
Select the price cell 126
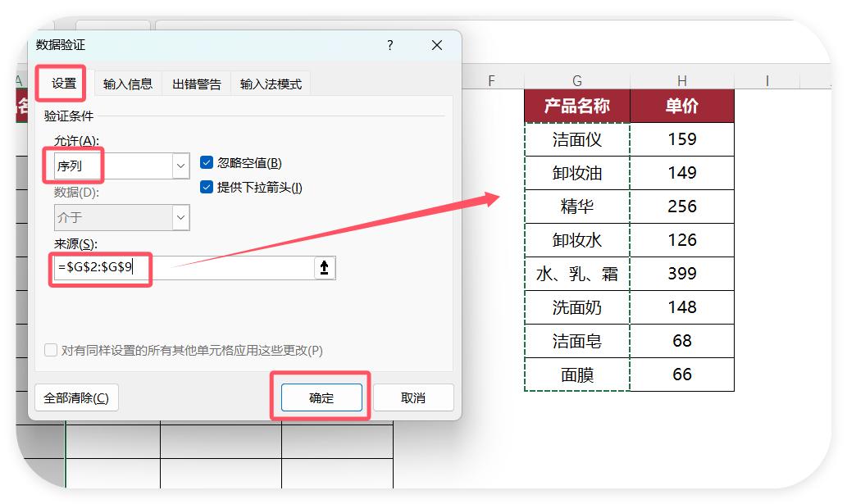pyautogui.click(x=682, y=240)
